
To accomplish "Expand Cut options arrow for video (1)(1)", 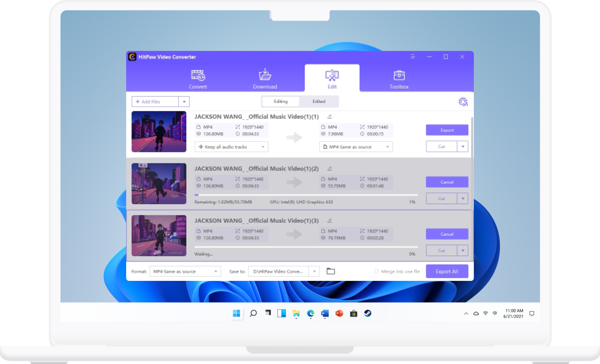I will point(463,147).
